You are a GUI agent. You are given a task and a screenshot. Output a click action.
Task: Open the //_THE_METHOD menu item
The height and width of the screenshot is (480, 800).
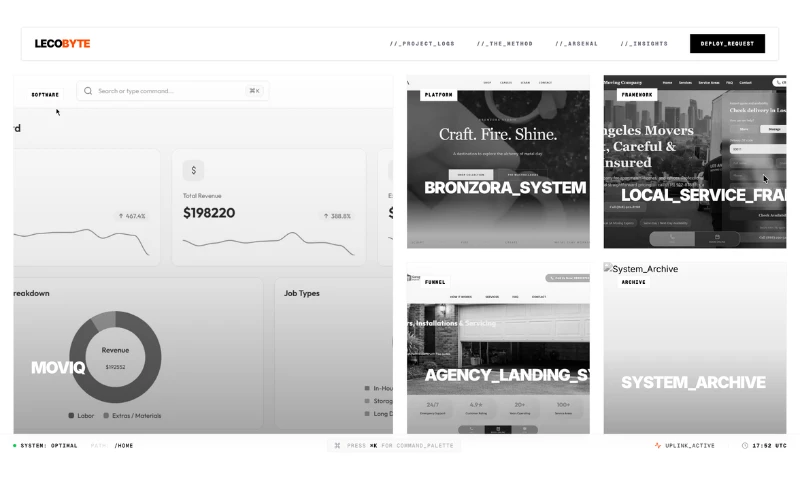[505, 44]
